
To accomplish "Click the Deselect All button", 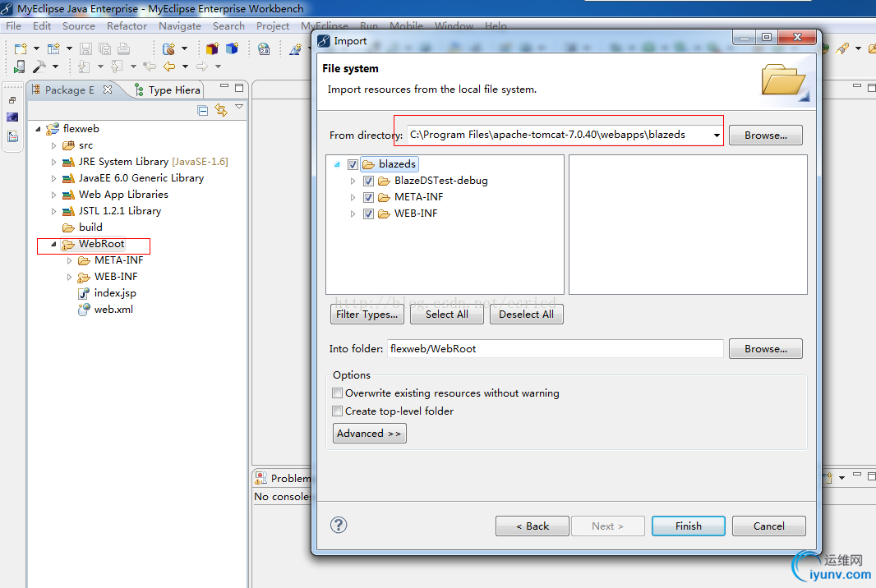I will (x=526, y=315).
